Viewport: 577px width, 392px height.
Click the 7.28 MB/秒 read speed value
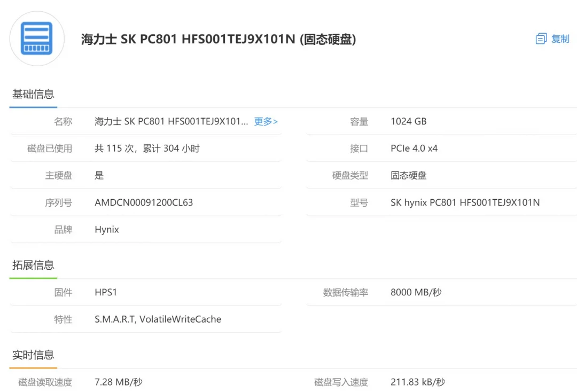click(118, 382)
